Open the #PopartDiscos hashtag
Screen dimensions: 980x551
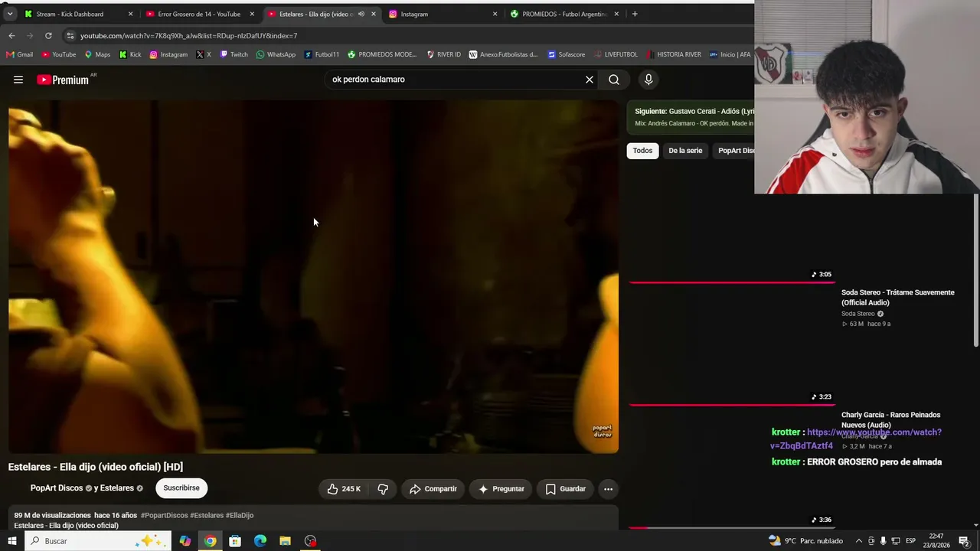164,516
